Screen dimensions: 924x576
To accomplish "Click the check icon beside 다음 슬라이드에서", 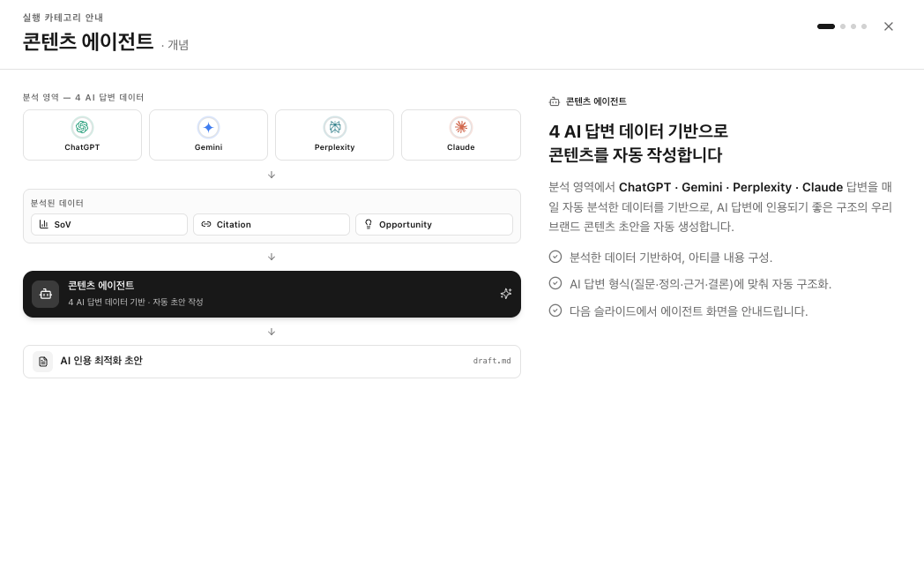I will 555,310.
